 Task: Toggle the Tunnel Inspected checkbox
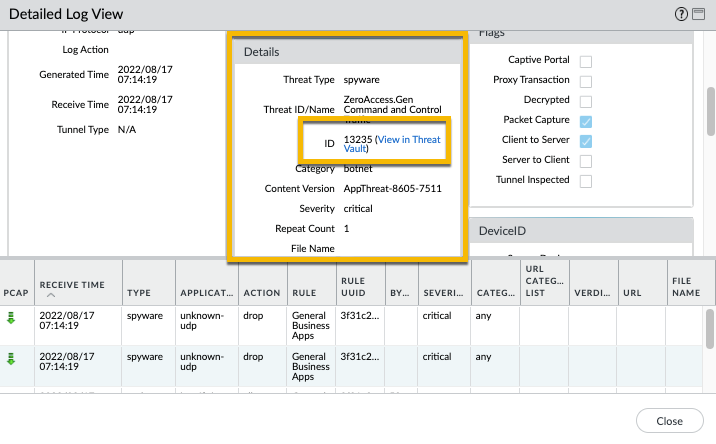pyautogui.click(x=586, y=181)
